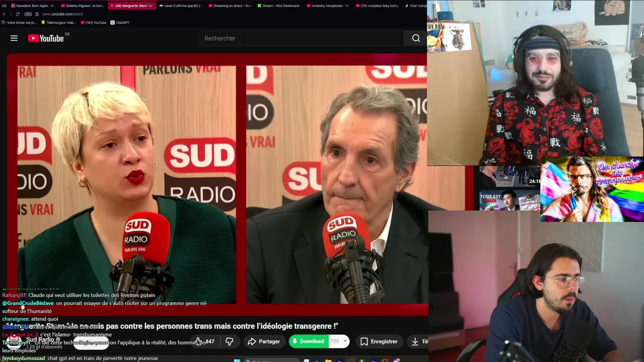This screenshot has width=644, height=362.
Task: Expand the 720 quality dropdown
Action: (x=339, y=341)
